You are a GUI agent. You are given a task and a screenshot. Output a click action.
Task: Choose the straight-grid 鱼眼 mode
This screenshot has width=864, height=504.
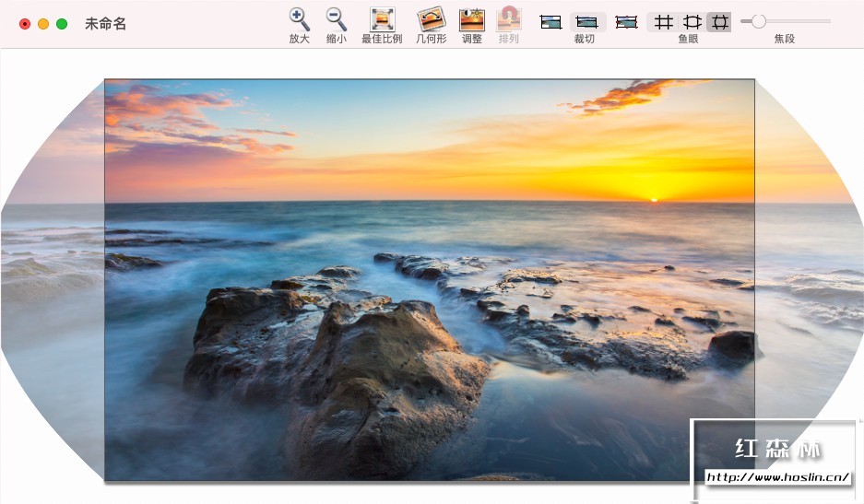coord(663,22)
